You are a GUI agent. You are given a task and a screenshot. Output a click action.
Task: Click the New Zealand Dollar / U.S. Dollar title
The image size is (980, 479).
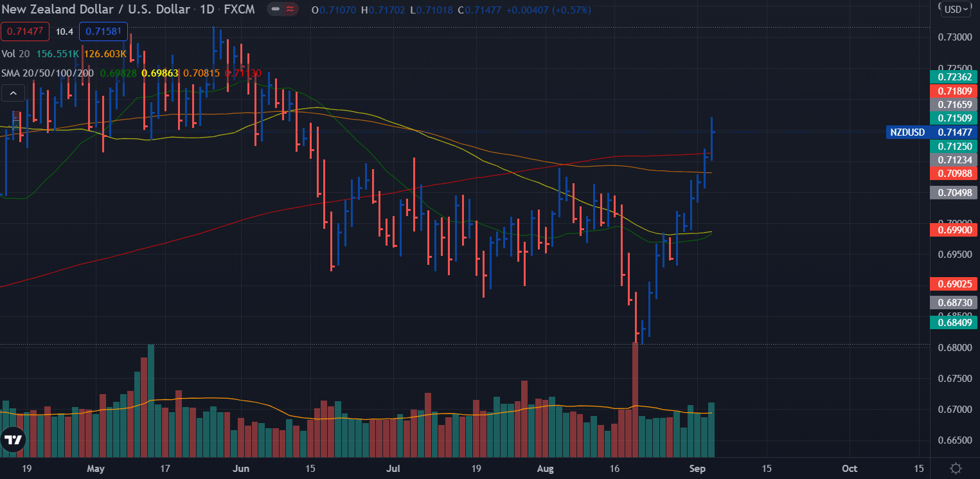pos(96,10)
